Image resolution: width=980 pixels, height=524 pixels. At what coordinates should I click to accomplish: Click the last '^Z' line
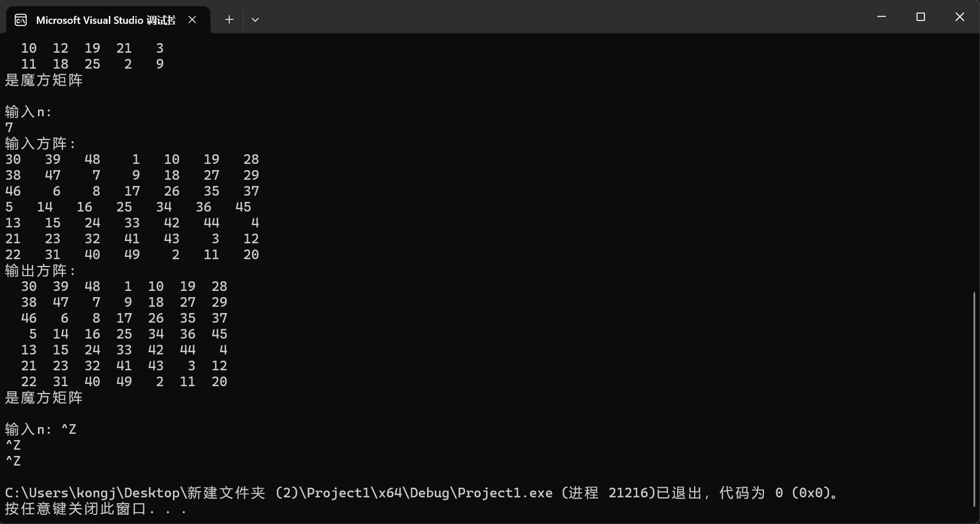[13, 461]
